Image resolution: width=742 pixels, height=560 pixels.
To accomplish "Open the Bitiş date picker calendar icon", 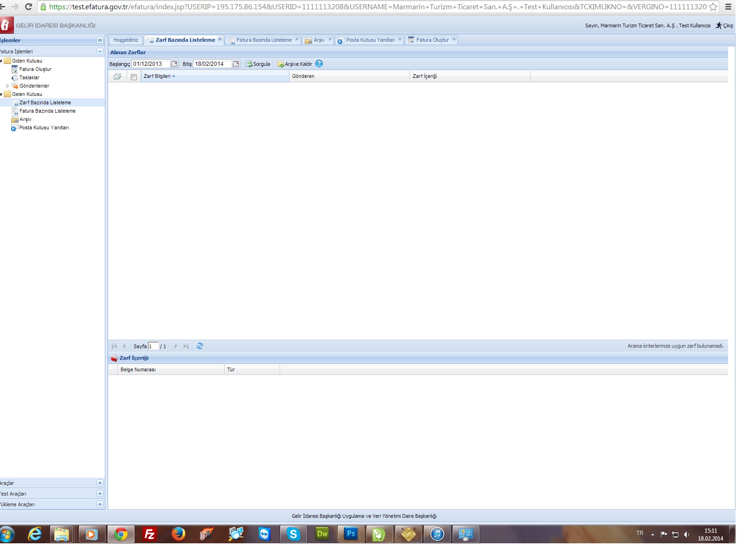I will [236, 64].
